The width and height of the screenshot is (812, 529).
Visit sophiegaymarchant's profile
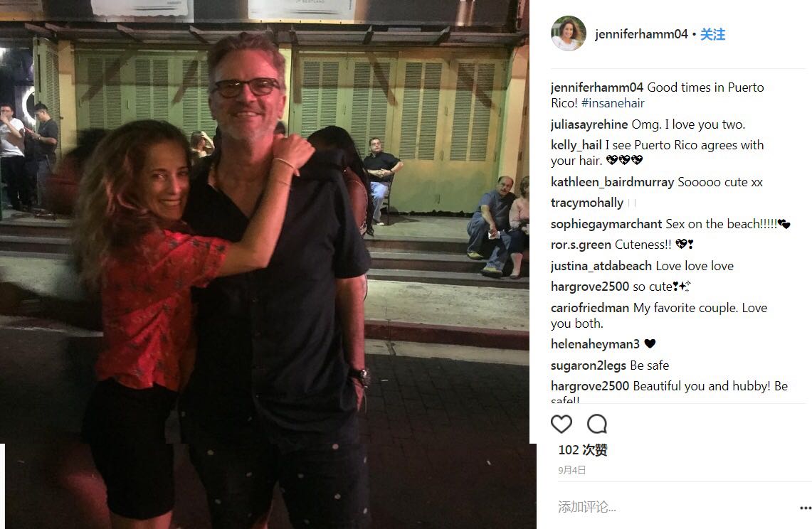coord(606,223)
